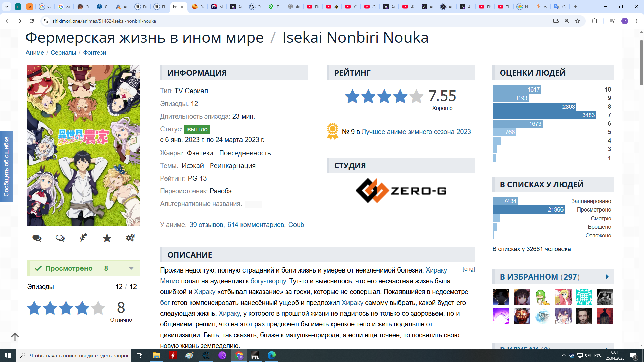Viewport: 644px width, 362px height.
Task: Switch description to English via [eng]
Action: [469, 269]
